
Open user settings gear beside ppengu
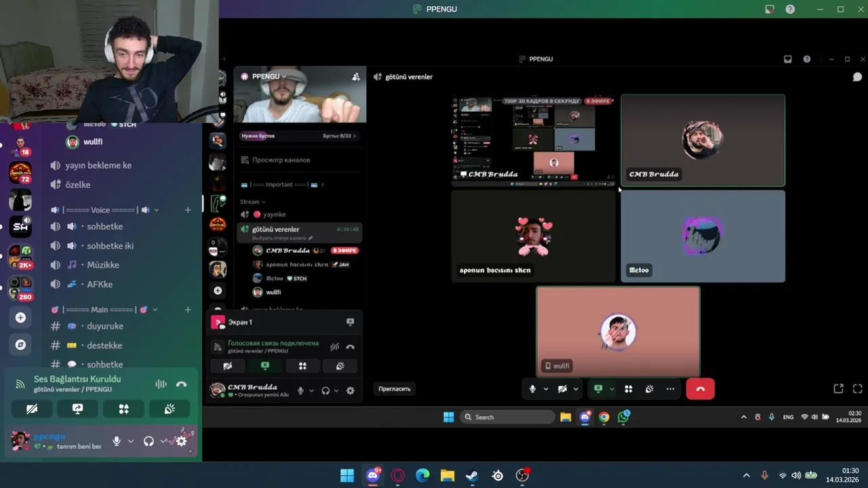[x=181, y=441]
